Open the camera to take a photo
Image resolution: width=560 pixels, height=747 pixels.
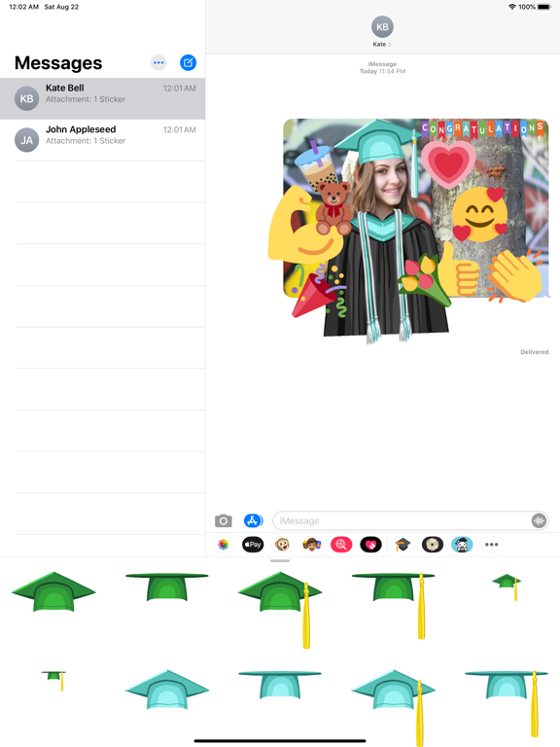click(x=224, y=520)
